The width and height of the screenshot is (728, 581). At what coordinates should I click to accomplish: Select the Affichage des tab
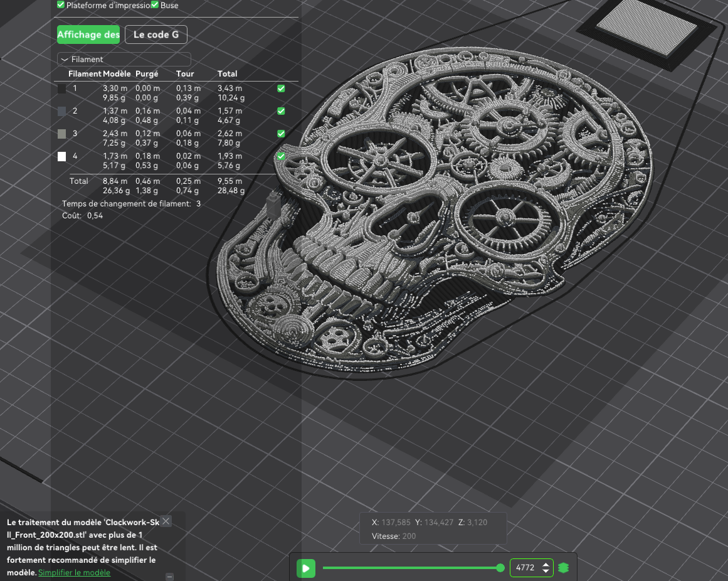88,35
